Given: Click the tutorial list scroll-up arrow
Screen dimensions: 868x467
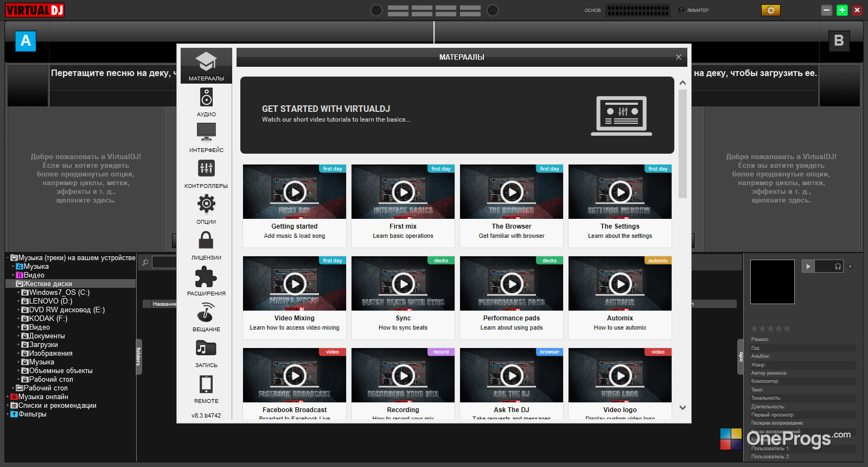Looking at the screenshot, I should coord(682,83).
